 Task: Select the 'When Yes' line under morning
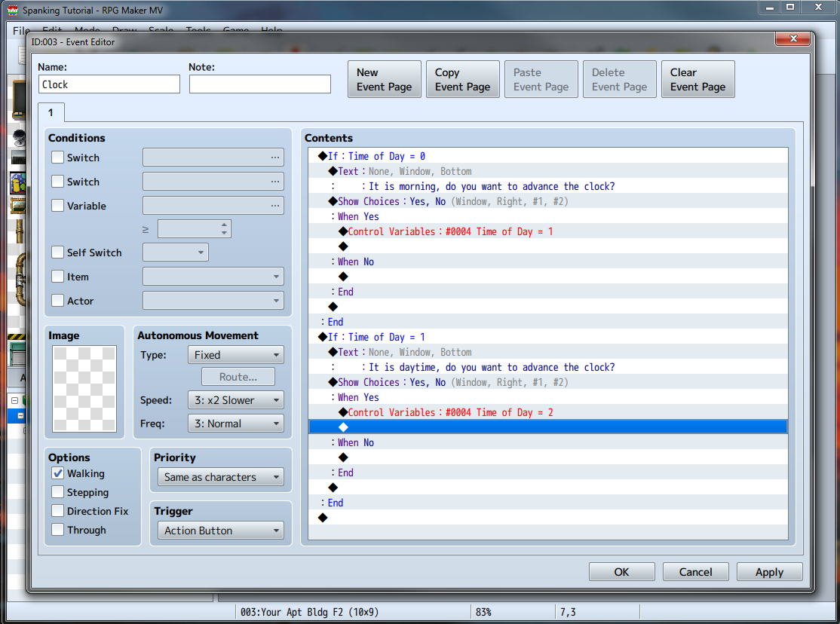pyautogui.click(x=548, y=216)
